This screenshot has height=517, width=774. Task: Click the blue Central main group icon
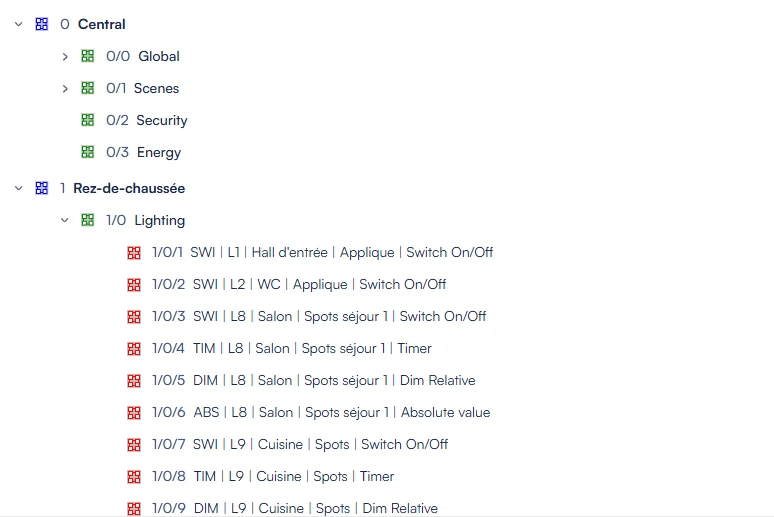pos(42,24)
